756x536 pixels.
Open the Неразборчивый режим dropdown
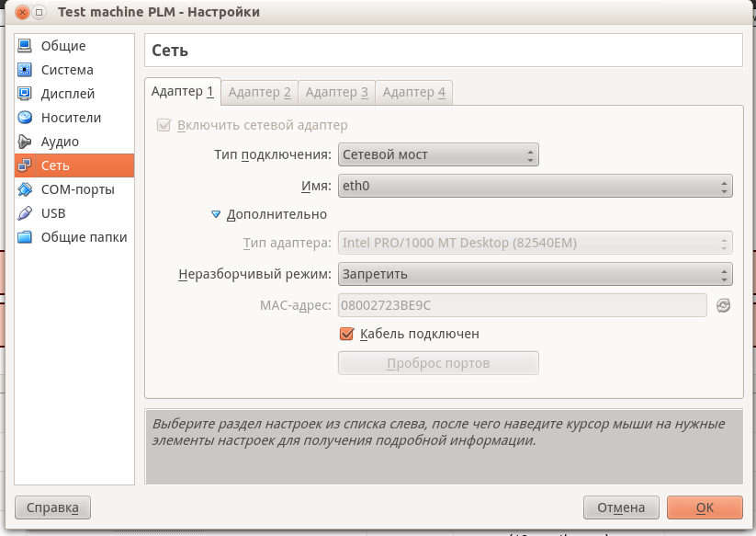click(535, 273)
